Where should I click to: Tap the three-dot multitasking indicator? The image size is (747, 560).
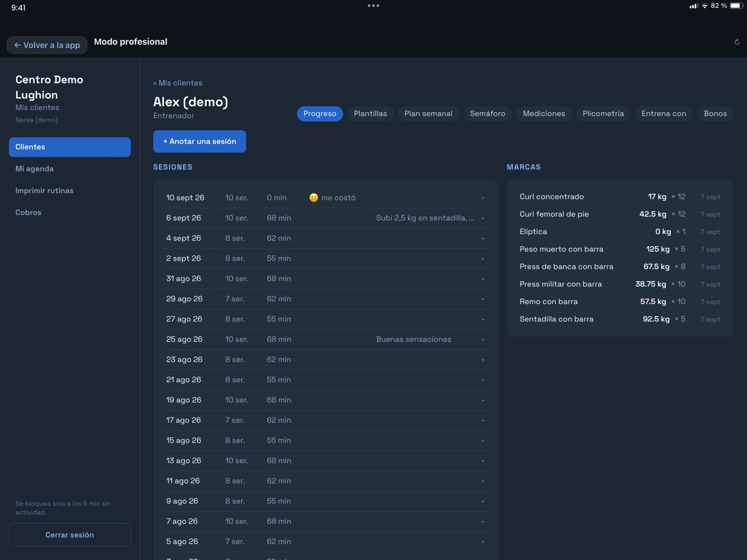pyautogui.click(x=373, y=6)
